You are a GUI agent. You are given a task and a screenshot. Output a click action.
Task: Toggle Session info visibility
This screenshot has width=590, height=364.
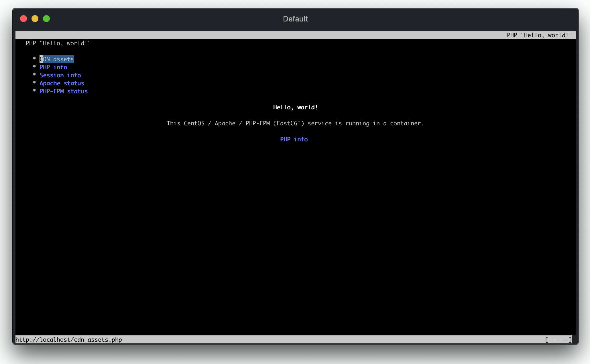60,75
